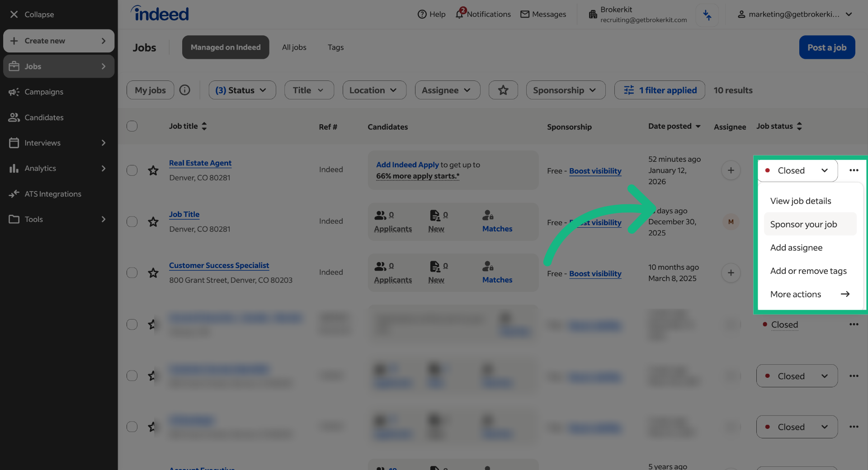
Task: Open the Status filter dropdown
Action: pos(242,90)
